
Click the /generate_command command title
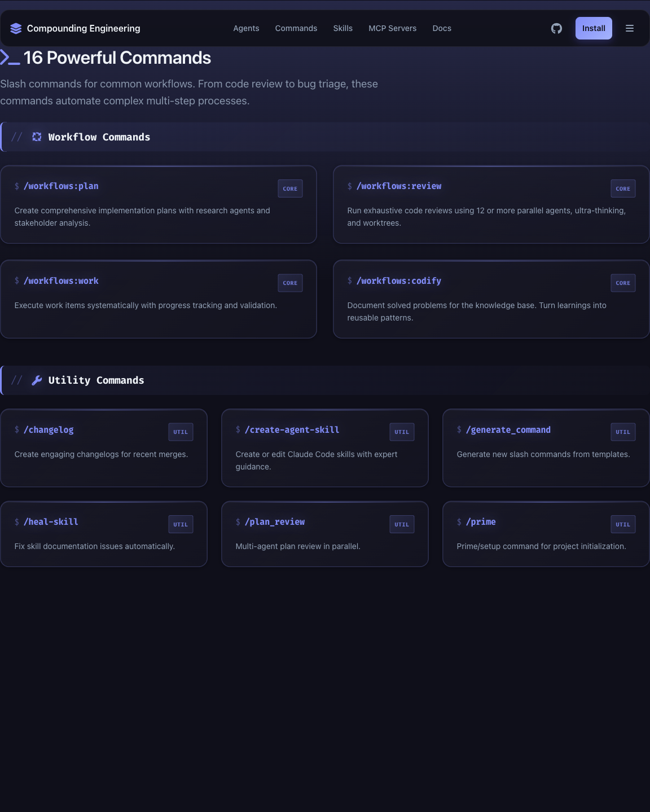point(508,430)
